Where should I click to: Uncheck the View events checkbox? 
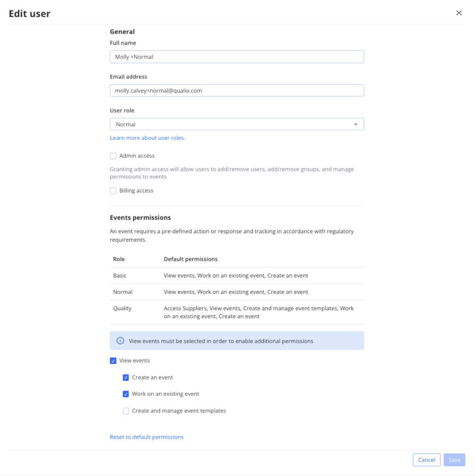113,361
